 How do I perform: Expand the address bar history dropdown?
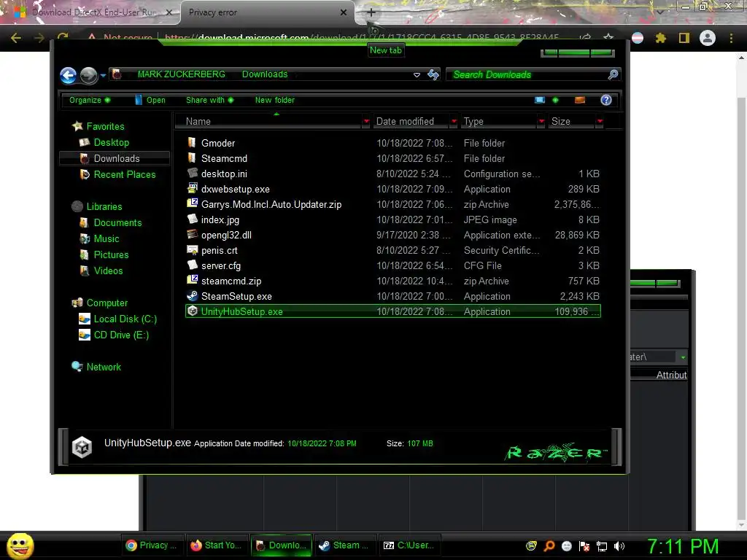[x=417, y=75]
